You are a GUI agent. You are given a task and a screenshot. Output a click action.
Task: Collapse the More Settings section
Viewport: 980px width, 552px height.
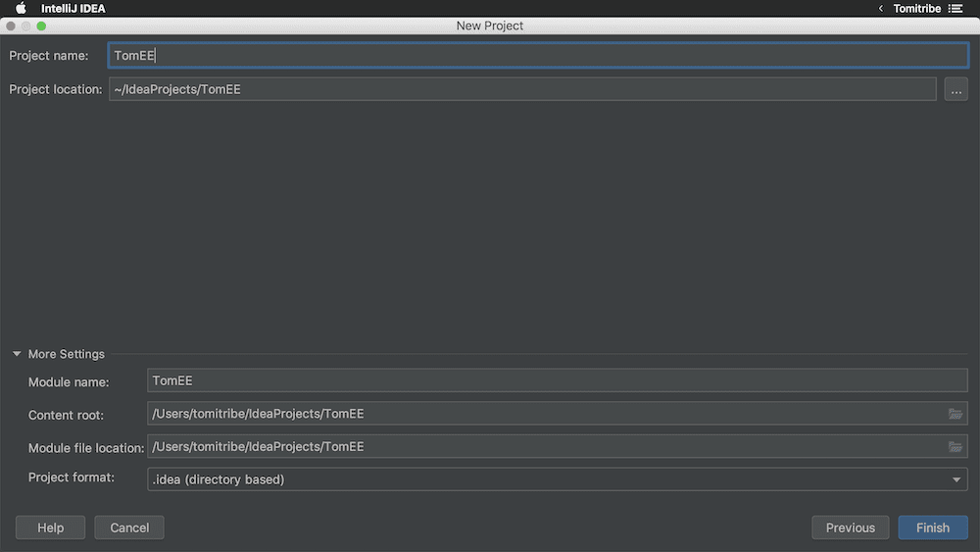click(17, 354)
